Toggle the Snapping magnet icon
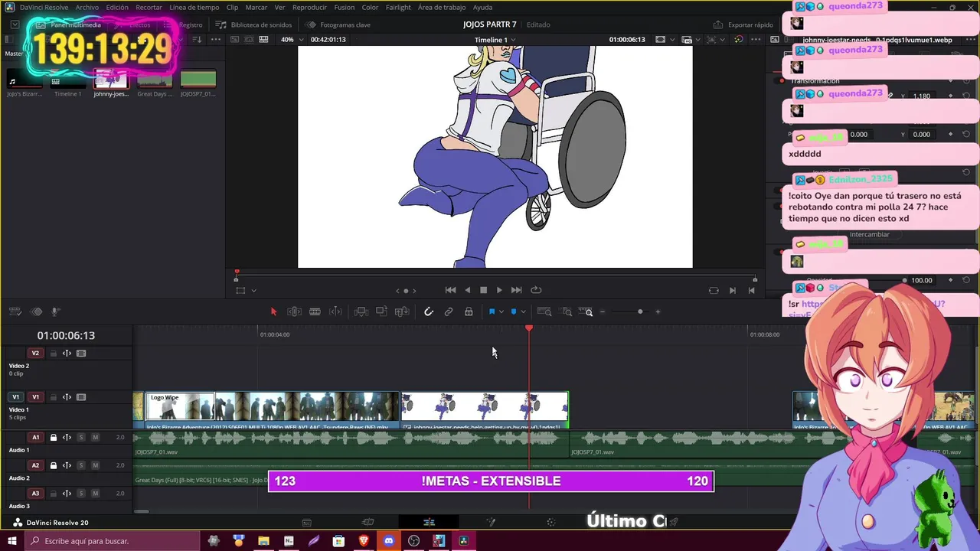 coord(429,311)
